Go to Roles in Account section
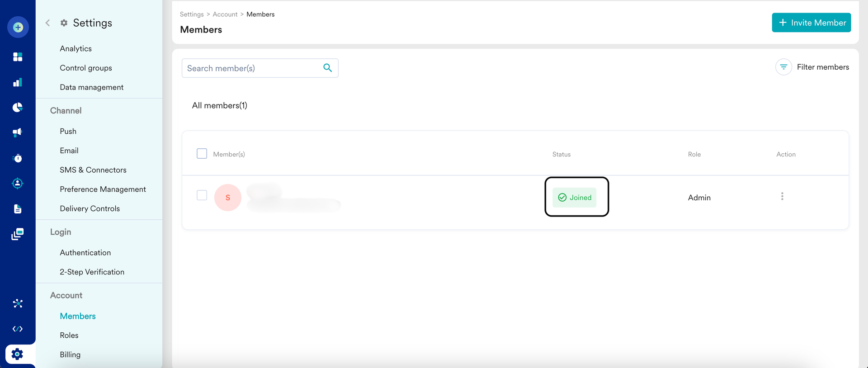This screenshot has height=368, width=868. [69, 335]
